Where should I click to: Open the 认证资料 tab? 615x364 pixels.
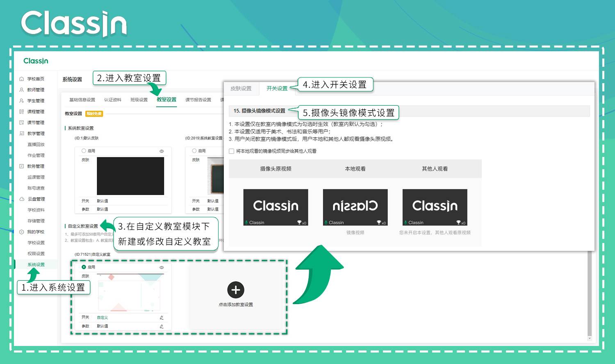pos(113,100)
